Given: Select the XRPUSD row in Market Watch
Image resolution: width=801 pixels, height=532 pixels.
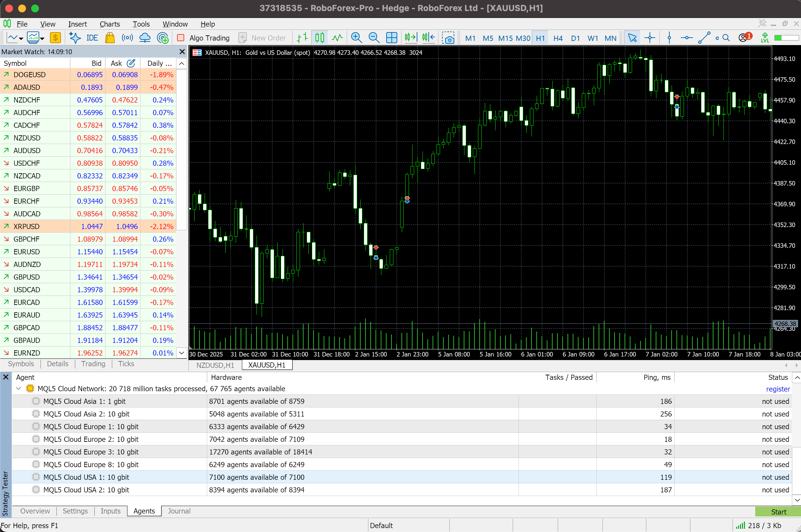Looking at the screenshot, I should [88, 226].
